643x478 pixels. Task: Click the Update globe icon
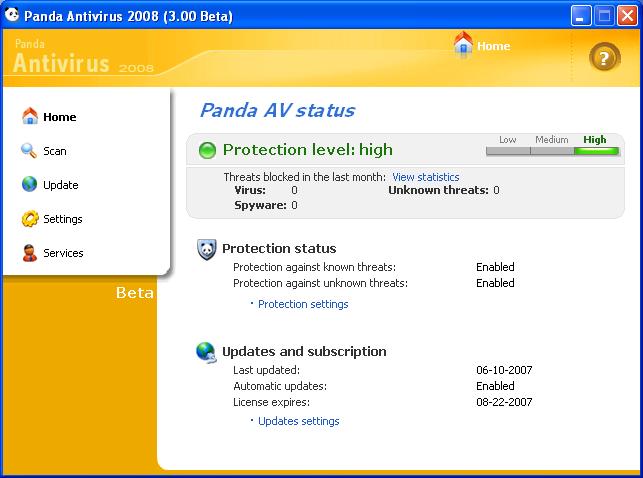[x=30, y=184]
